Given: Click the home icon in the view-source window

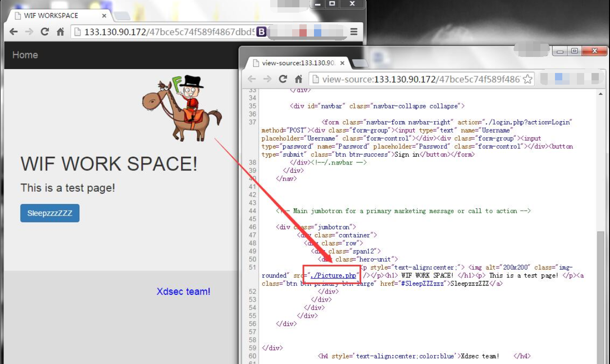Looking at the screenshot, I should (298, 79).
